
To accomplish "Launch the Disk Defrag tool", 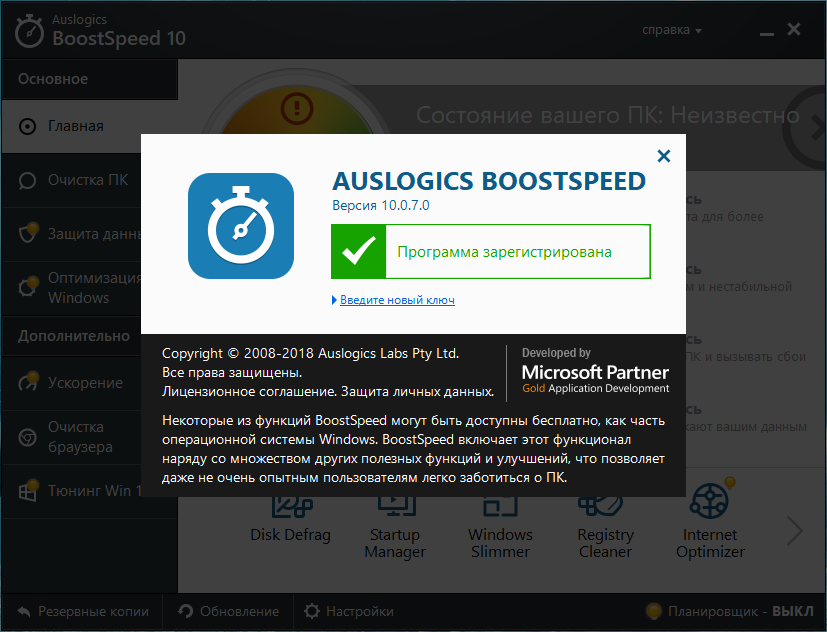I will (x=291, y=520).
